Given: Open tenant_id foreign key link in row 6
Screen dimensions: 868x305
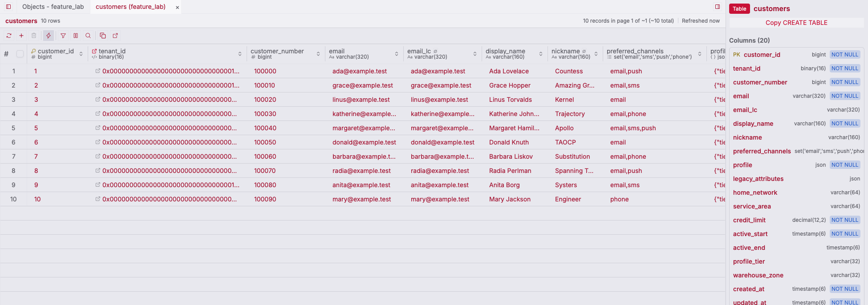Looking at the screenshot, I should pyautogui.click(x=97, y=142).
